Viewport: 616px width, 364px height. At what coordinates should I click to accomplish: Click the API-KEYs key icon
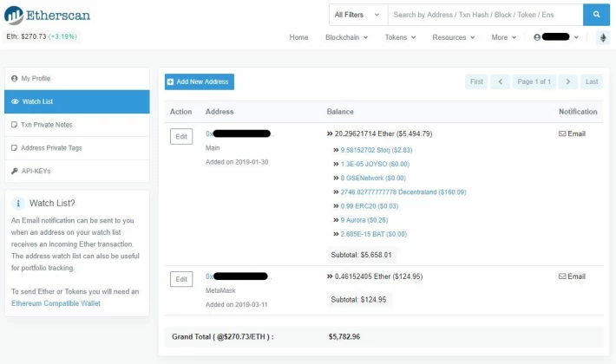coord(15,171)
